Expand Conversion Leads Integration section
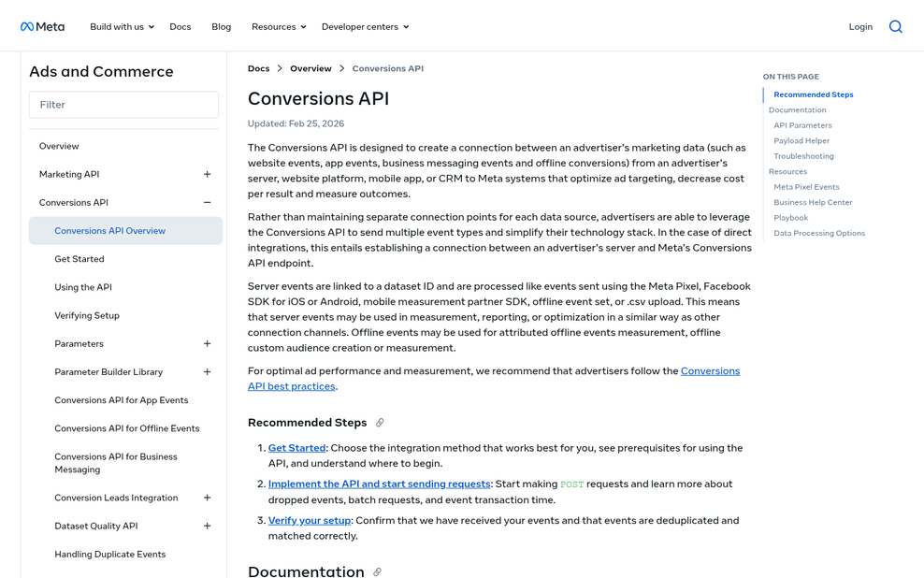924x578 pixels. [x=207, y=498]
